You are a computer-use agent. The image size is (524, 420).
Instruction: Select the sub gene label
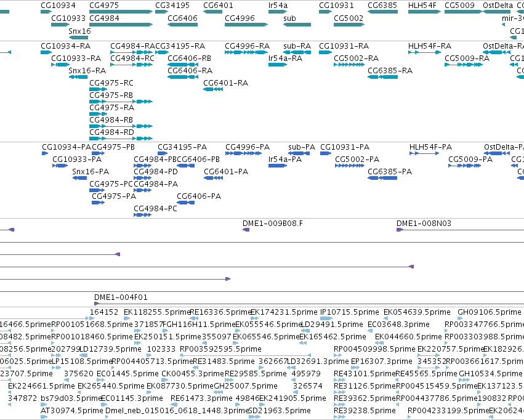pos(289,18)
